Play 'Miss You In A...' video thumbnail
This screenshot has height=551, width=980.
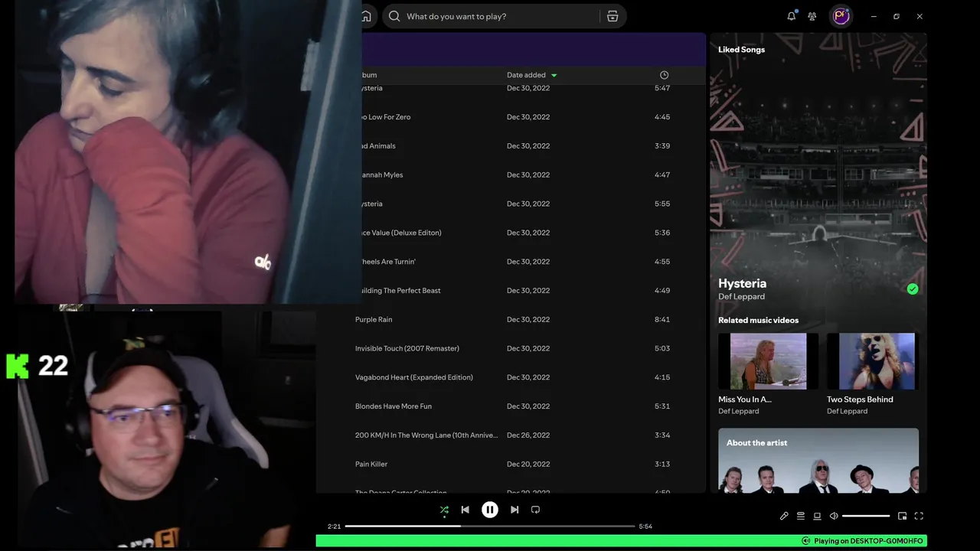pos(768,361)
